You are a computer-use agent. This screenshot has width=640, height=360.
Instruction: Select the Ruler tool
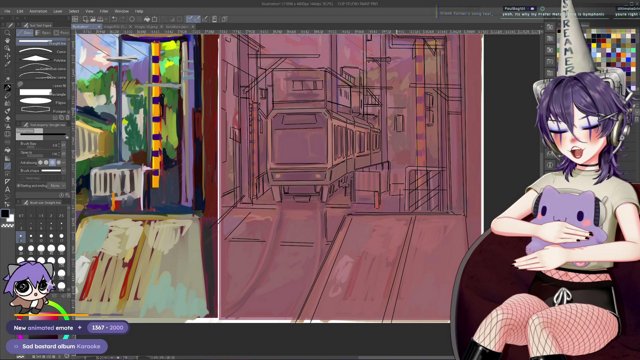pos(7,182)
